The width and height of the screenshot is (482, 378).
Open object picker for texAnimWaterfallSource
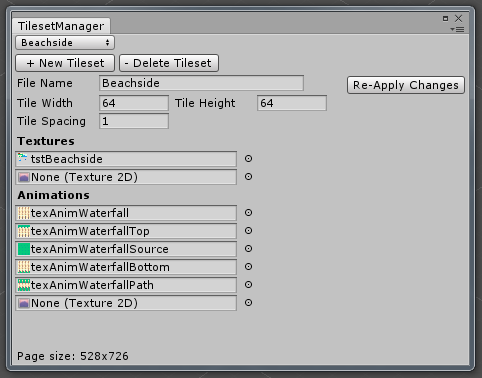tap(248, 249)
